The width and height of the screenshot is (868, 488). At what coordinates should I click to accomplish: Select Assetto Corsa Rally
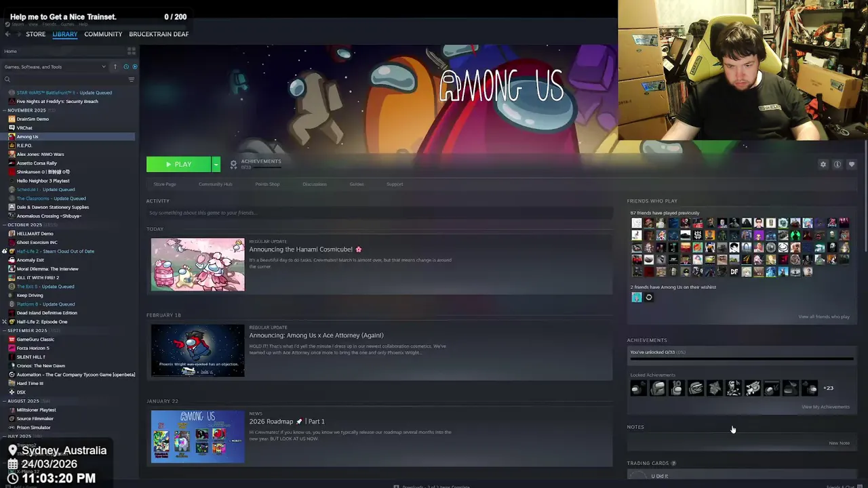click(37, 163)
